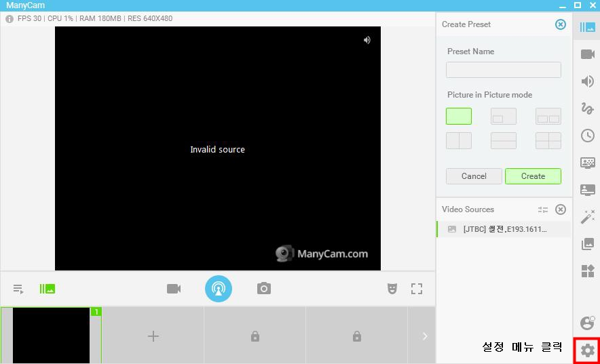Open the Draw scribble tab in sidebar
The width and height of the screenshot is (600, 364).
[x=587, y=108]
